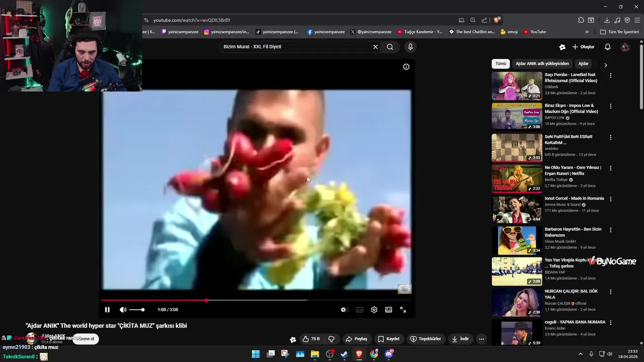Open the browser downloads icon
Screen dimensions: 644x362
click(607, 20)
